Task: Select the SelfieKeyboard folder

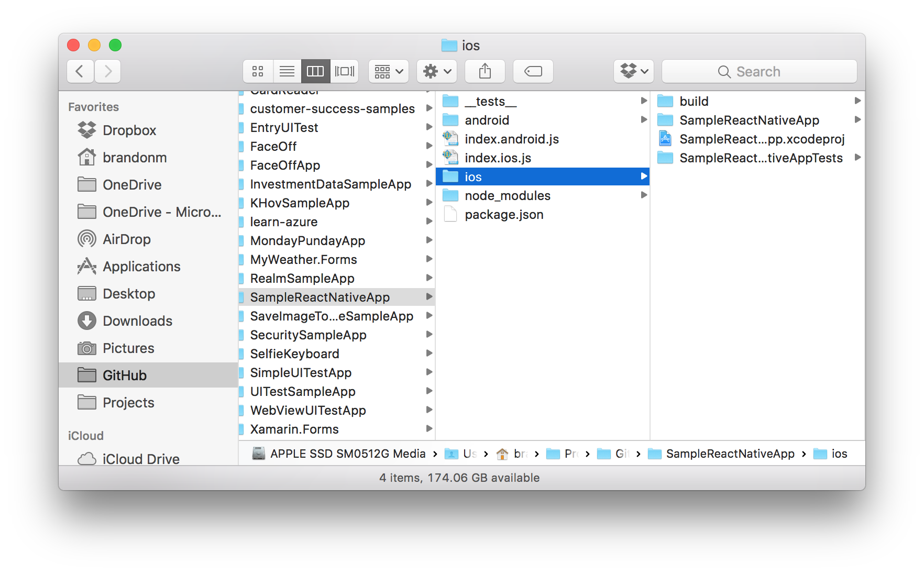Action: (x=336, y=354)
